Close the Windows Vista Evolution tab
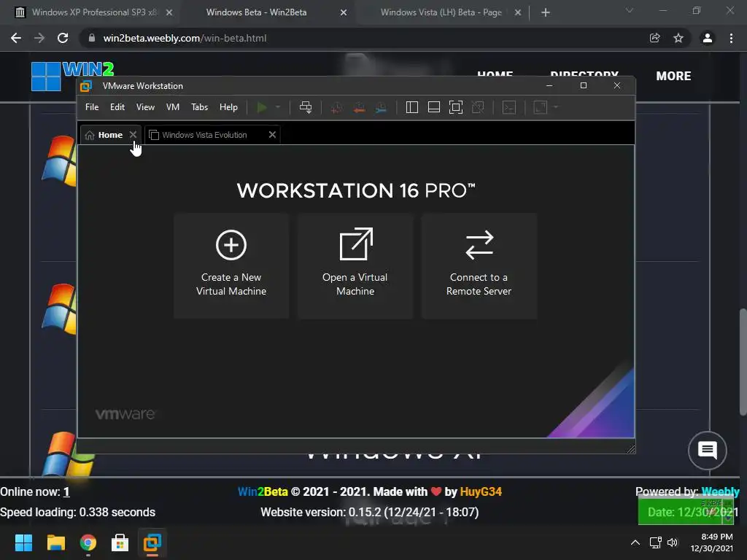Image resolution: width=747 pixels, height=560 pixels. pyautogui.click(x=272, y=135)
